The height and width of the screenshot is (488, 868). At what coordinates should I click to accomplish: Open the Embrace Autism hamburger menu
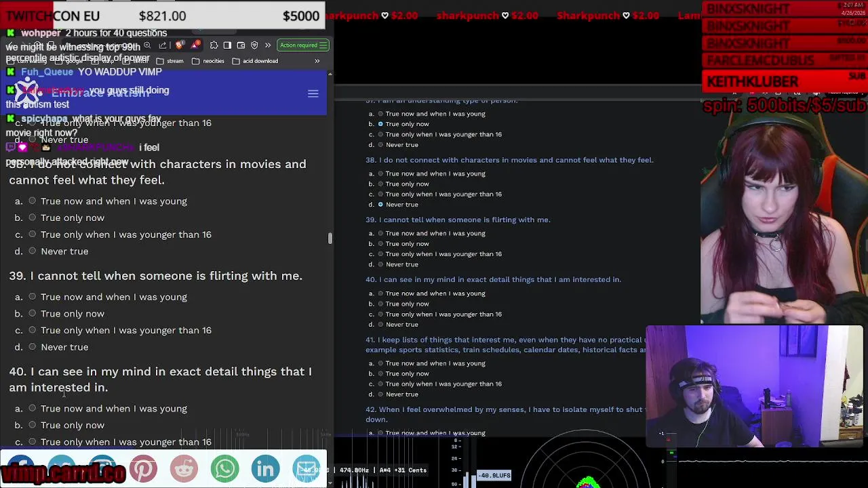coord(313,94)
